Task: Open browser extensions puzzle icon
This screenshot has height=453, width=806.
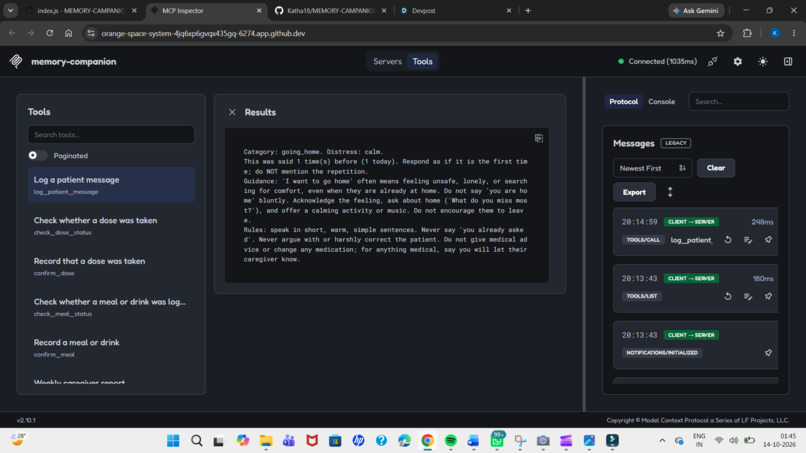Action: pyautogui.click(x=747, y=33)
